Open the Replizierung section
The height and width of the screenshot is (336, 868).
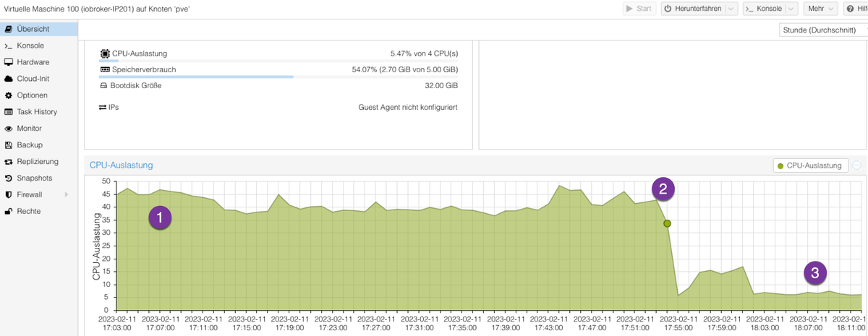point(39,162)
